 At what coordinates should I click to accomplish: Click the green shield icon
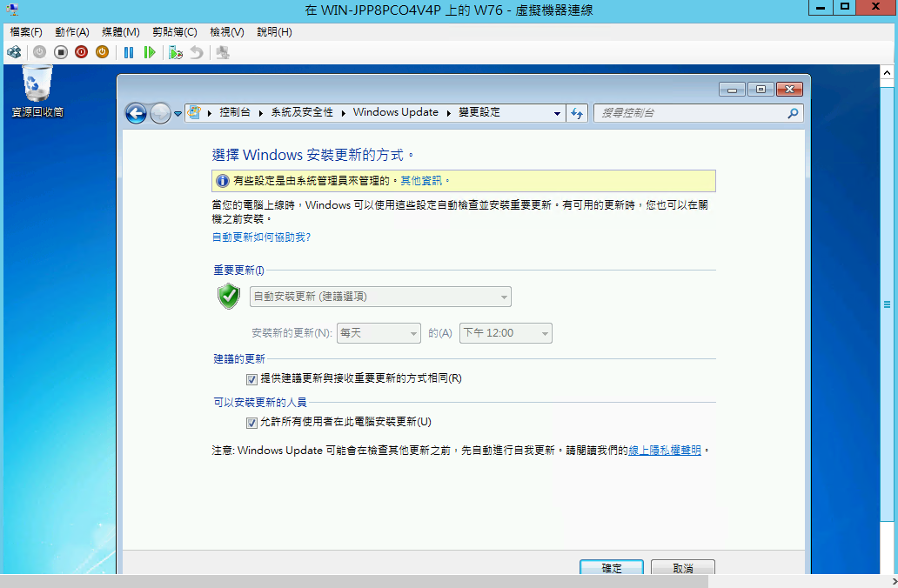pyautogui.click(x=229, y=296)
